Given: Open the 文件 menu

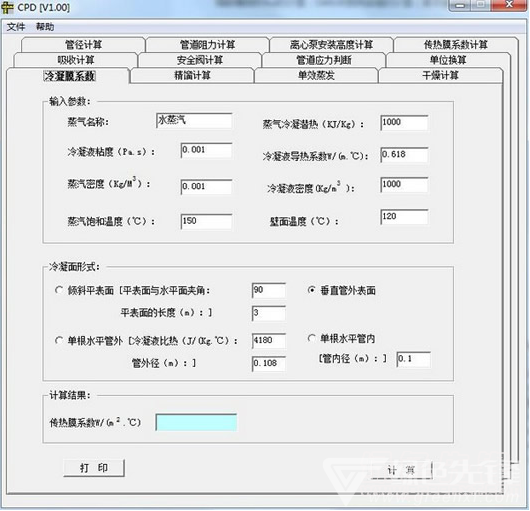Looking at the screenshot, I should click(x=16, y=26).
